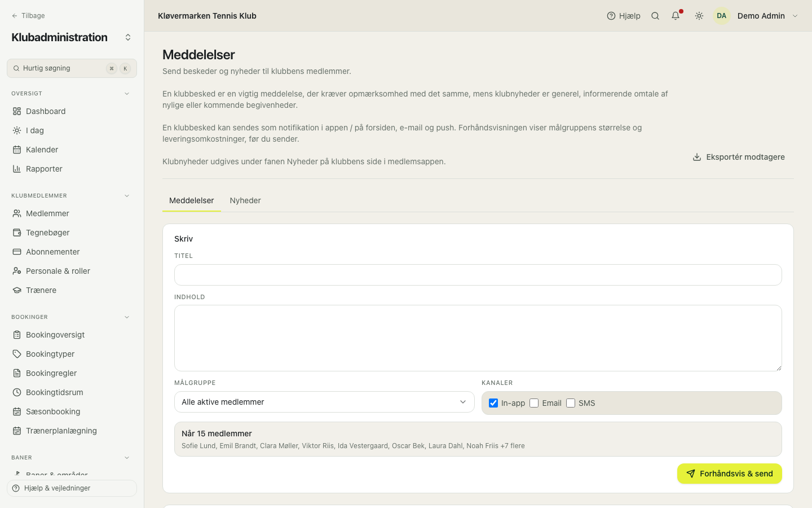
Task: Switch to the Nyheder tab
Action: [x=245, y=200]
